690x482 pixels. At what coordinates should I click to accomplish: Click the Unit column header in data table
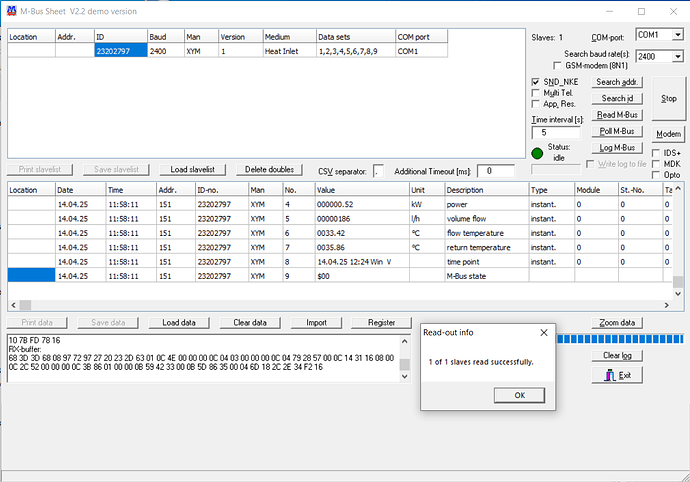426,190
